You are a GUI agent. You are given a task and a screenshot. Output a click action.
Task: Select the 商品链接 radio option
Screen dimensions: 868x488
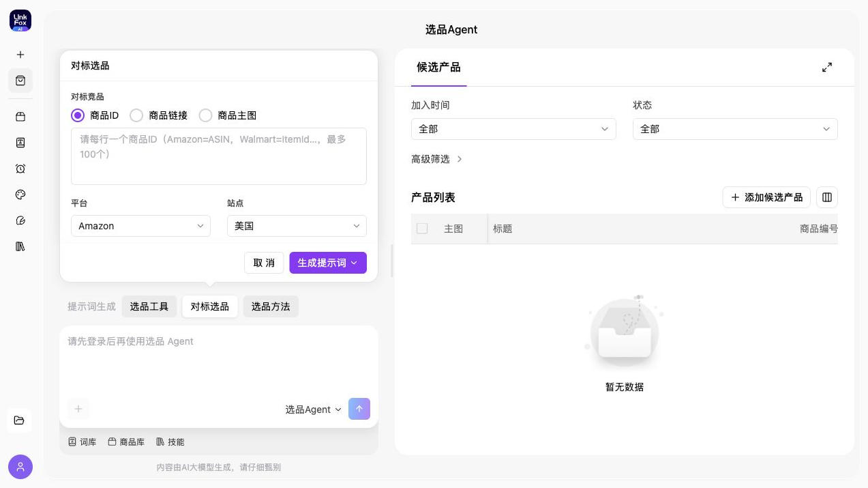136,115
